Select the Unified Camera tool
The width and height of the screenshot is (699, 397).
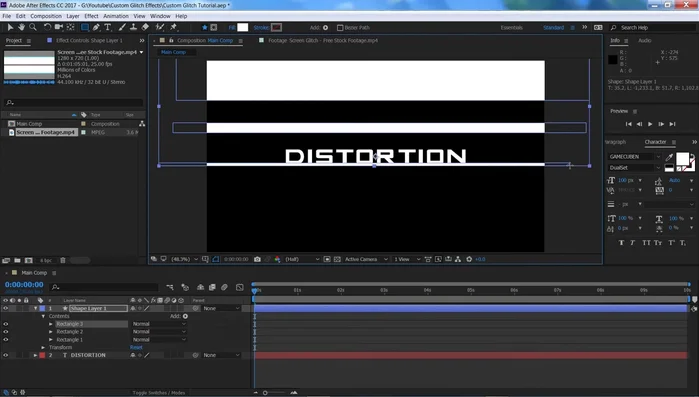pyautogui.click(x=58, y=27)
